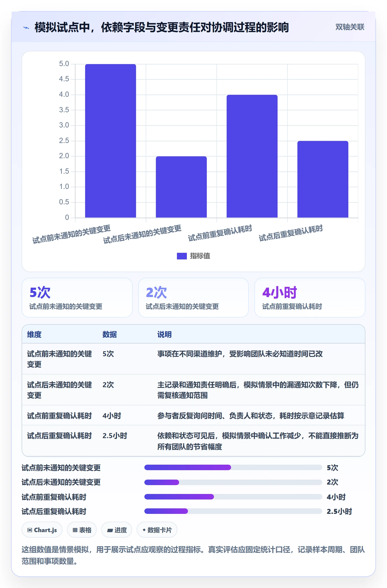
Task: Click the description starting with 主记录和通知责任明确后
Action: pyautogui.click(x=258, y=390)
